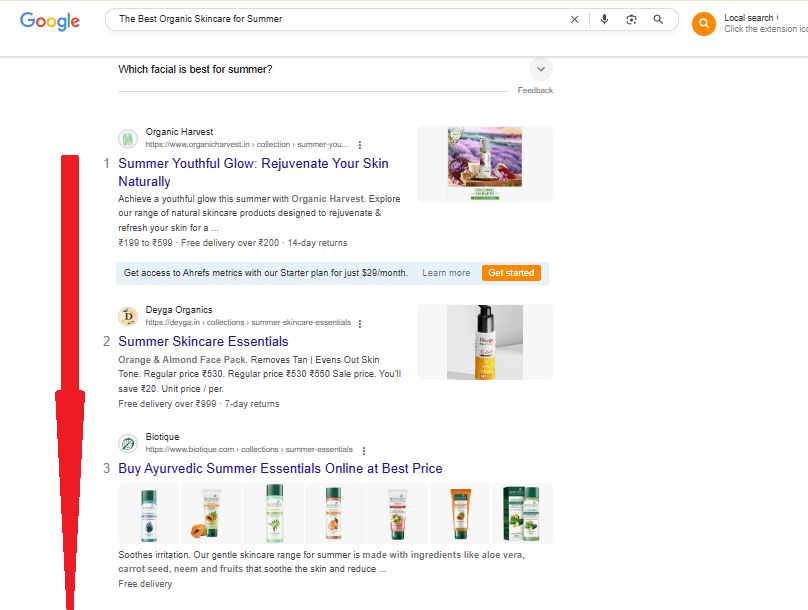Click the 'Deyga Organics' site name
The width and height of the screenshot is (808, 610).
pos(179,310)
